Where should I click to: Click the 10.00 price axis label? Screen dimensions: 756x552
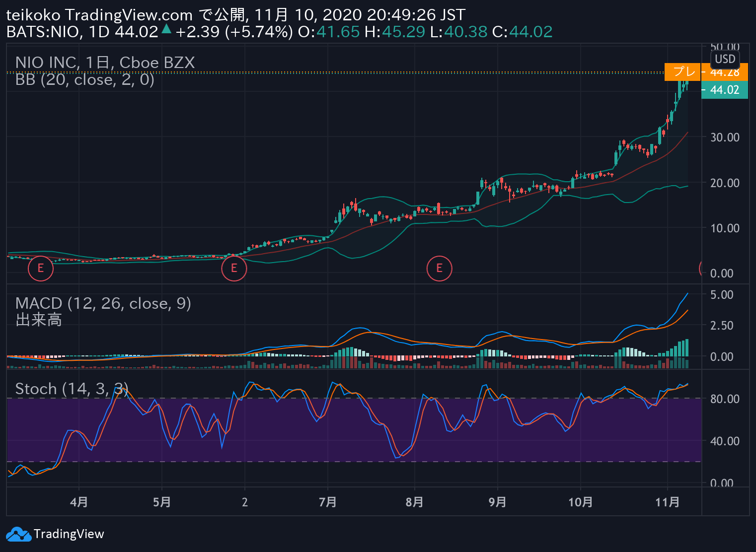tap(725, 228)
